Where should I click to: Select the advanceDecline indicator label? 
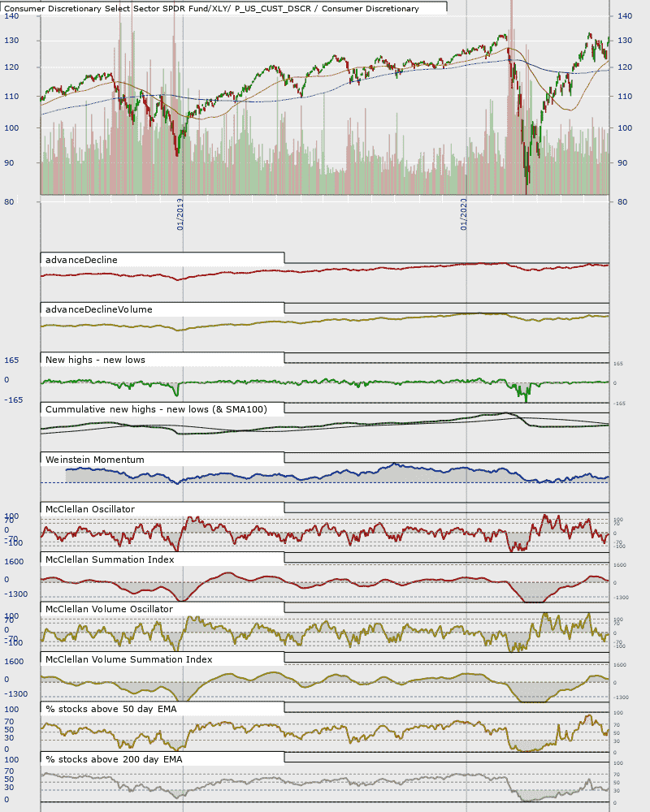[81, 260]
